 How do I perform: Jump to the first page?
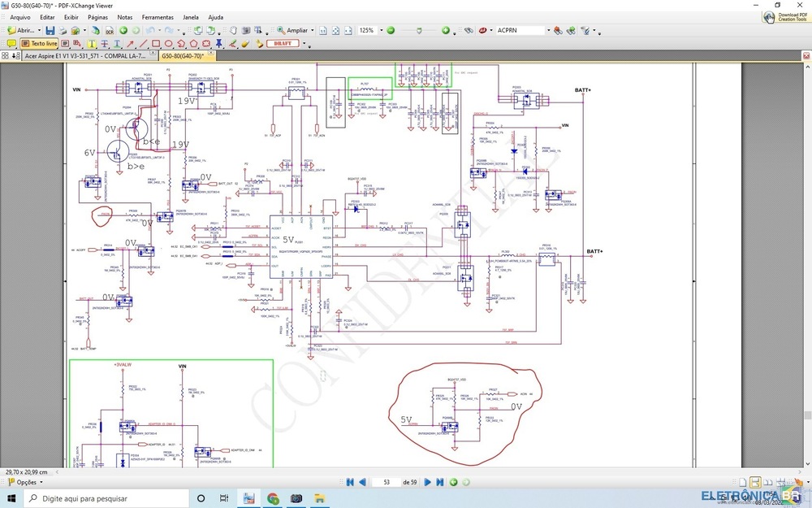(x=350, y=482)
